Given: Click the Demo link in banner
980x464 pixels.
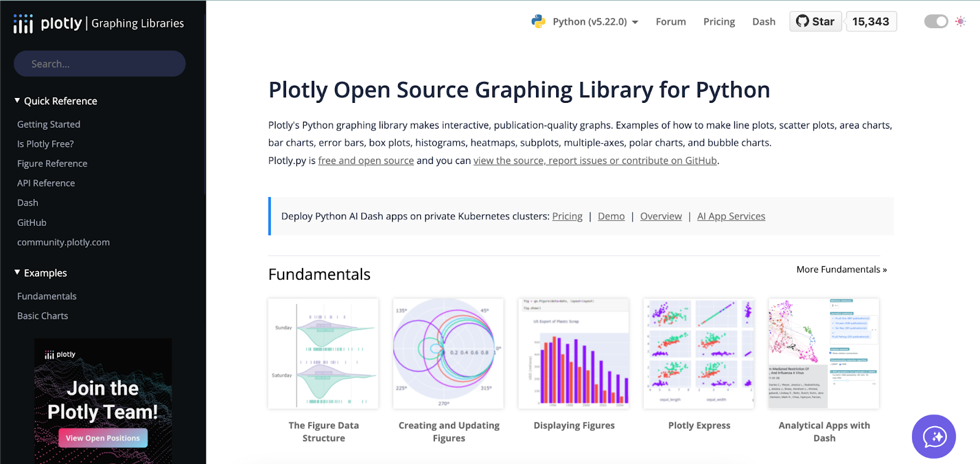Looking at the screenshot, I should click(x=611, y=216).
